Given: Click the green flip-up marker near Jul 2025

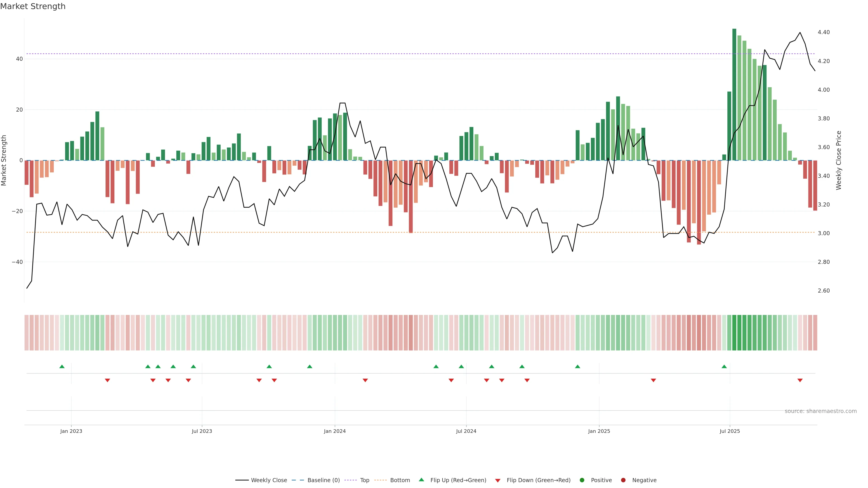Looking at the screenshot, I should point(724,366).
